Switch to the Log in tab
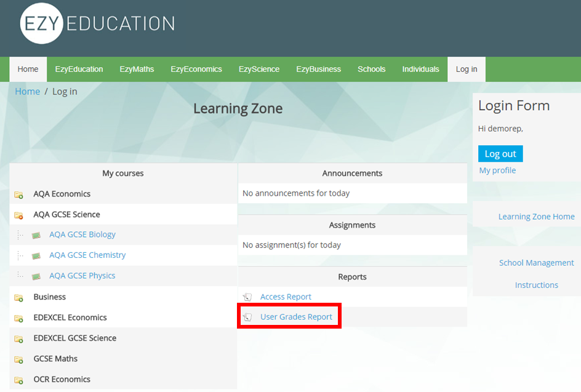The image size is (581, 392). (467, 70)
